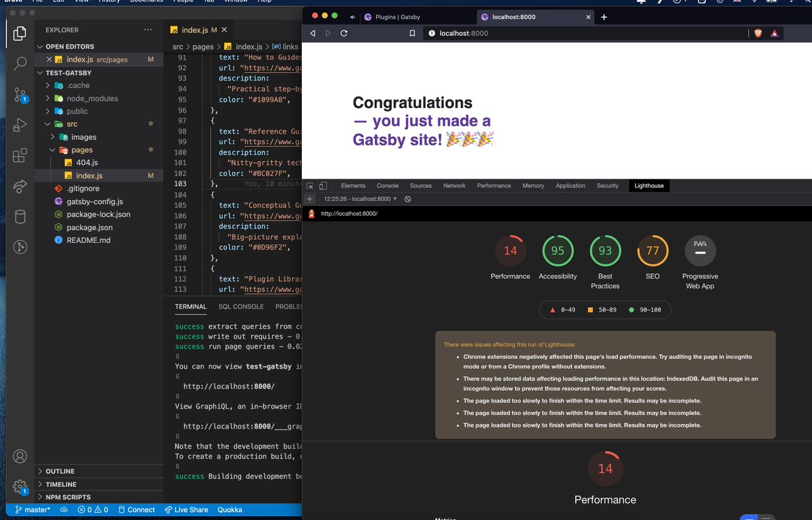812x520 pixels.
Task: Open the Run and Debug view
Action: click(20, 125)
